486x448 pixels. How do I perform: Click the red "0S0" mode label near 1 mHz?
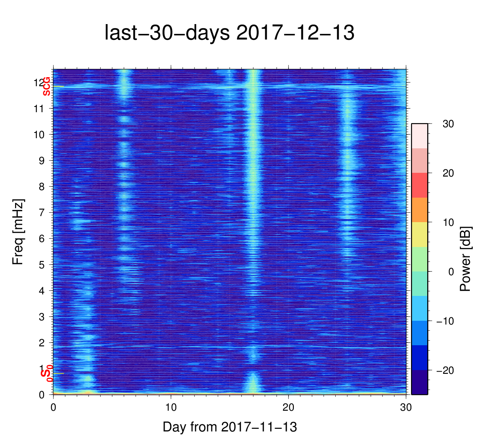tap(47, 373)
